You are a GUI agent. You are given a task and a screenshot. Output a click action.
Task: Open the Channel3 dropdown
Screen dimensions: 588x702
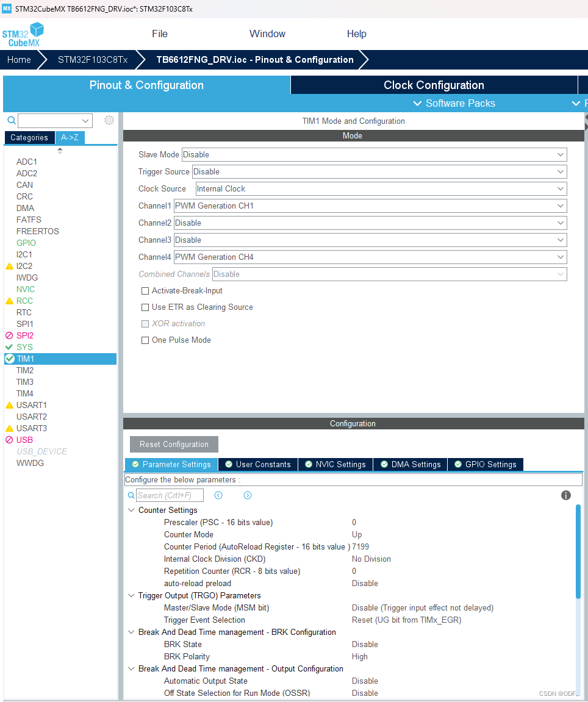pos(370,240)
